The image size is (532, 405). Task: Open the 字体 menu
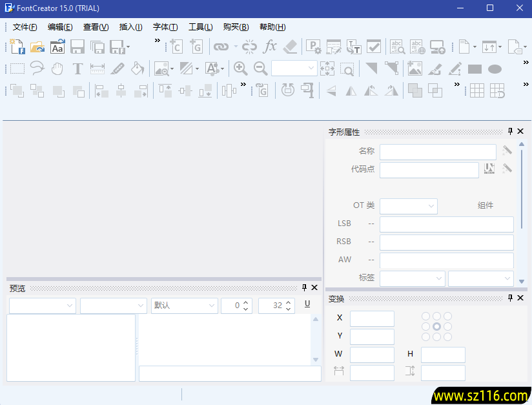coord(165,26)
